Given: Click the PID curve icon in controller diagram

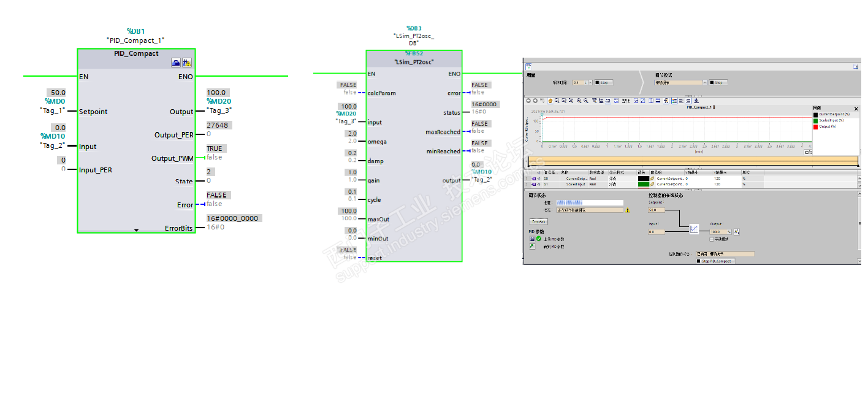Looking at the screenshot, I should tap(694, 229).
